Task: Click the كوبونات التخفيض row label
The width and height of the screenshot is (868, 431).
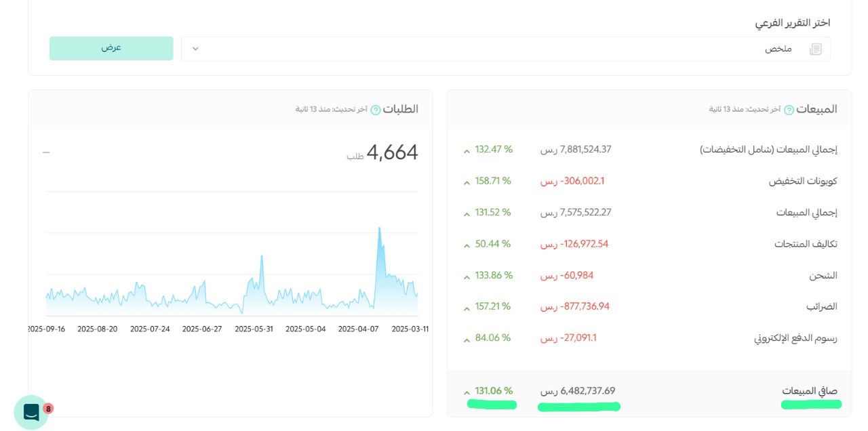Action: 803,181
